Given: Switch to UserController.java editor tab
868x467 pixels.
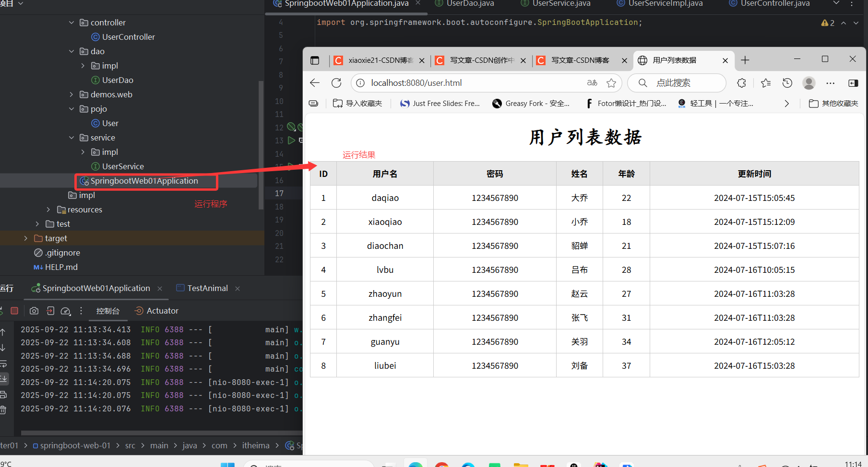Looking at the screenshot, I should (769, 3).
